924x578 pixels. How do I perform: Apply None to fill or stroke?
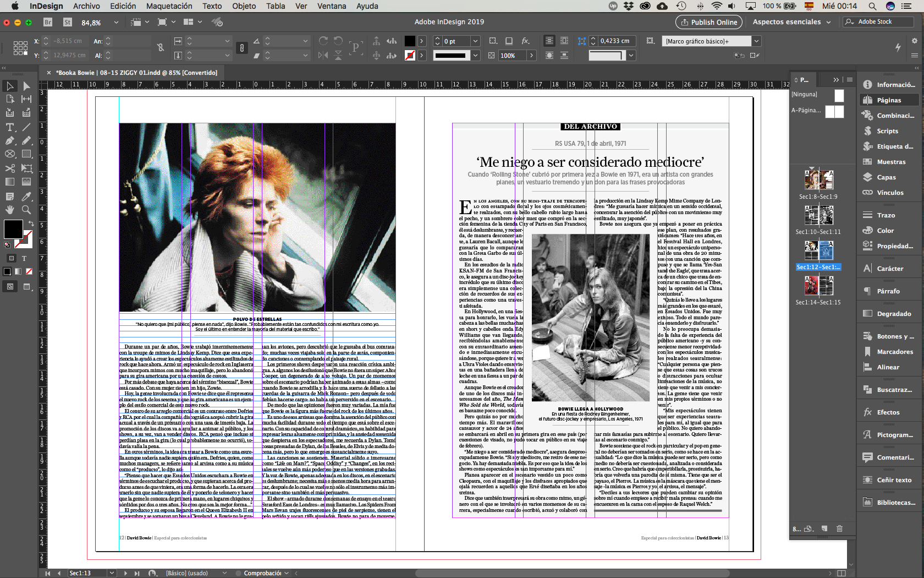click(29, 271)
